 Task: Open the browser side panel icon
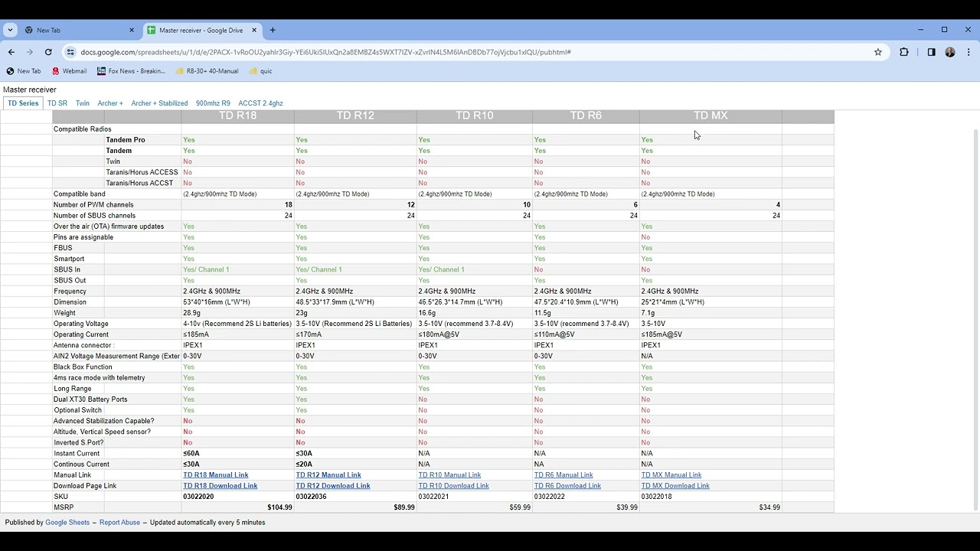click(x=931, y=52)
